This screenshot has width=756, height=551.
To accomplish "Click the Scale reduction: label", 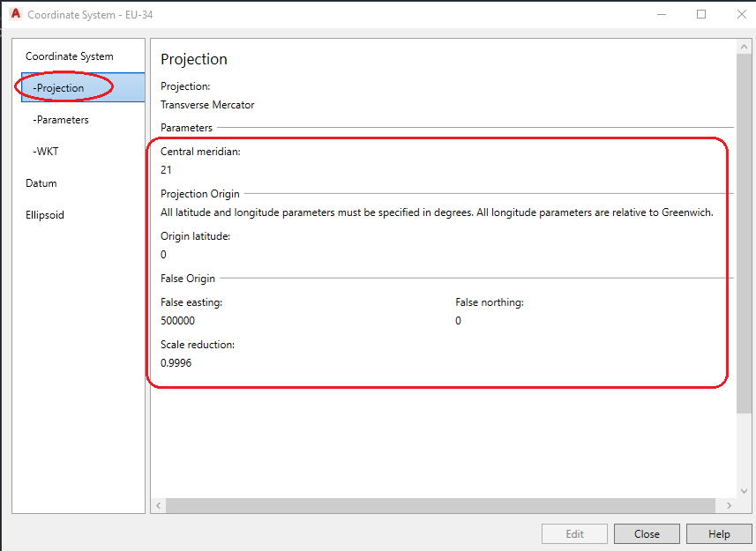I will pos(198,345).
